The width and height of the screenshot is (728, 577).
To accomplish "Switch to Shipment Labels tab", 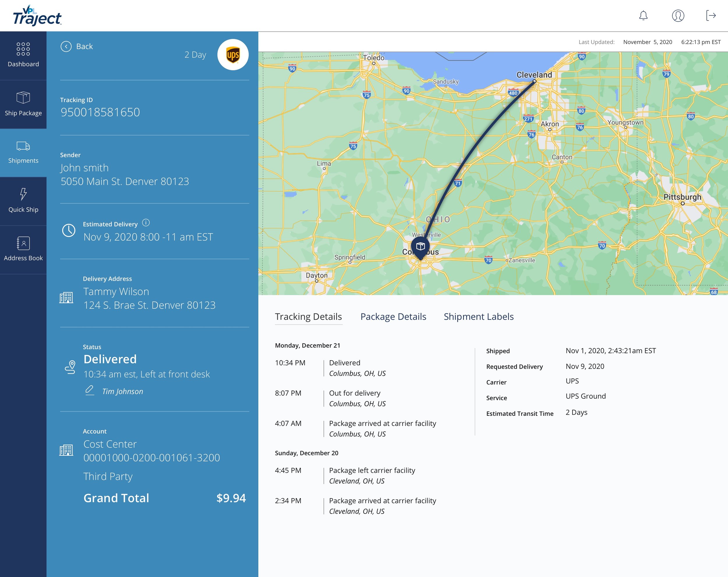I will [x=478, y=317].
